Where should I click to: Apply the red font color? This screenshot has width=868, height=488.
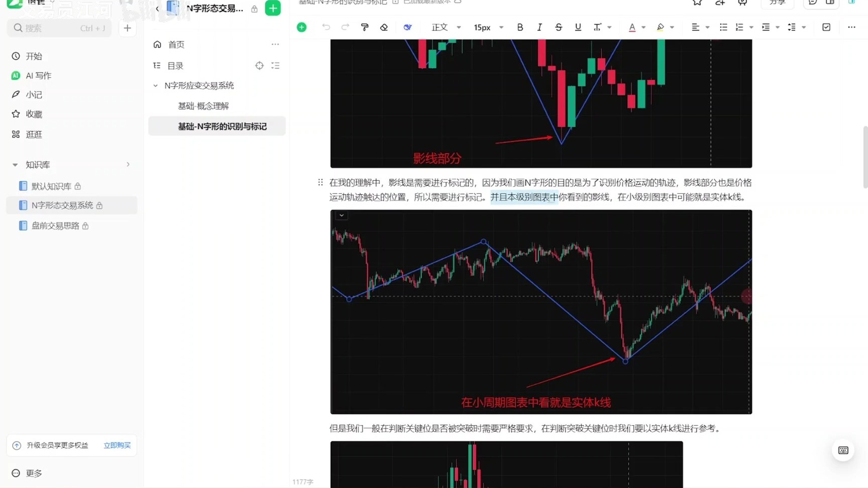[632, 27]
